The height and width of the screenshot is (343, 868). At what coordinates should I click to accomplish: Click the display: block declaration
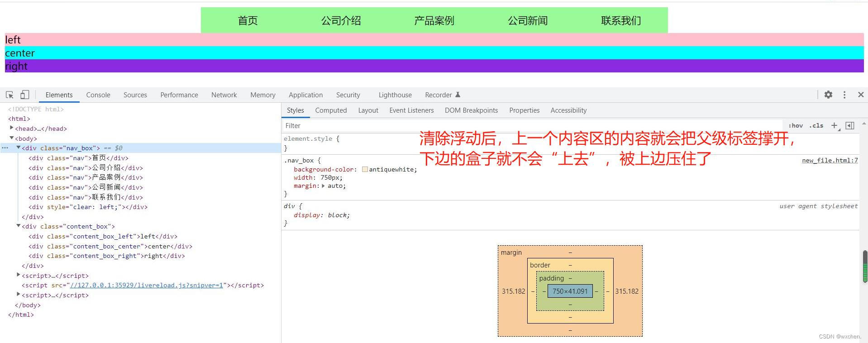321,215
